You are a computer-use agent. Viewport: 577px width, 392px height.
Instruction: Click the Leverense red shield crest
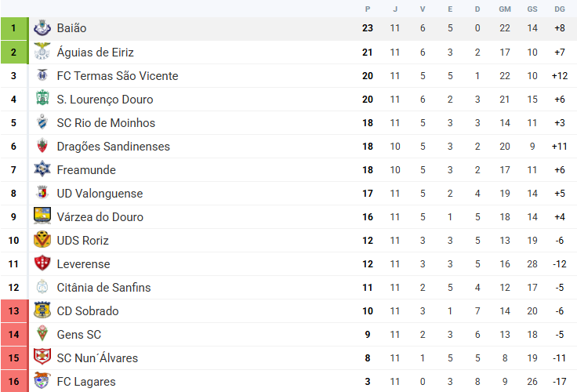click(x=42, y=263)
